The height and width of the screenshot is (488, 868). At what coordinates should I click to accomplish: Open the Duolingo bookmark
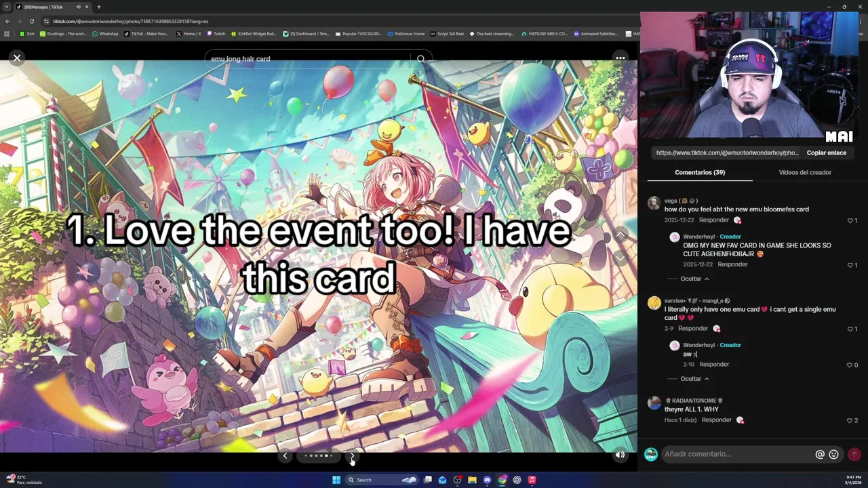[x=63, y=33]
